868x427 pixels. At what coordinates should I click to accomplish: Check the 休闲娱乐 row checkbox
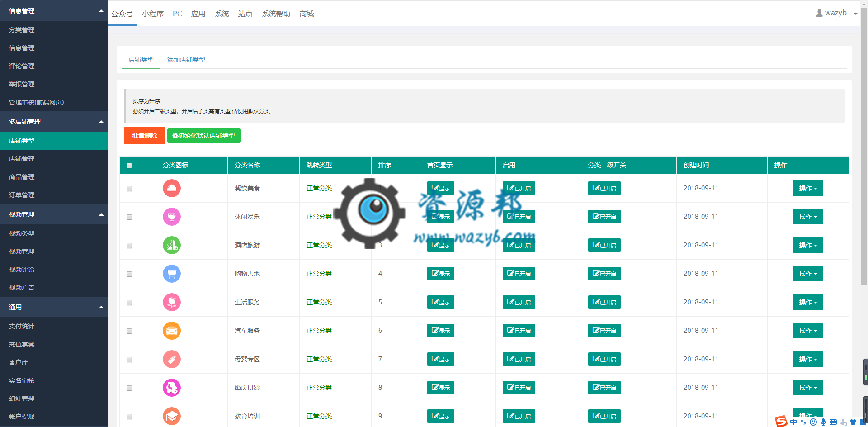[x=129, y=217]
